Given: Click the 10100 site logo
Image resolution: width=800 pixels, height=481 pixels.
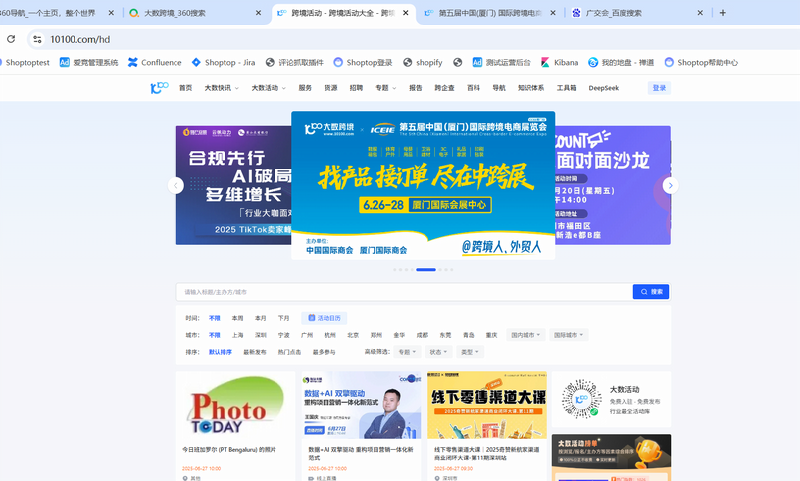Looking at the screenshot, I should point(159,88).
